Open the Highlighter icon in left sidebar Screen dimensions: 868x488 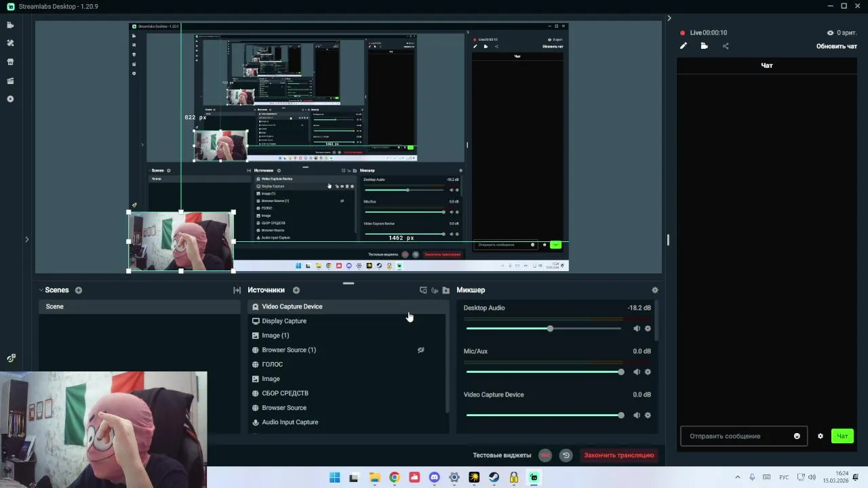pyautogui.click(x=10, y=81)
